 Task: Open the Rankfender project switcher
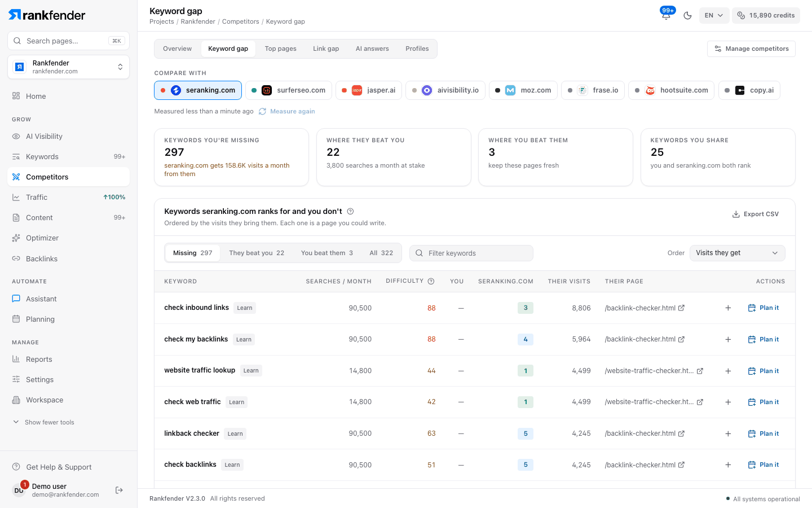(x=68, y=67)
